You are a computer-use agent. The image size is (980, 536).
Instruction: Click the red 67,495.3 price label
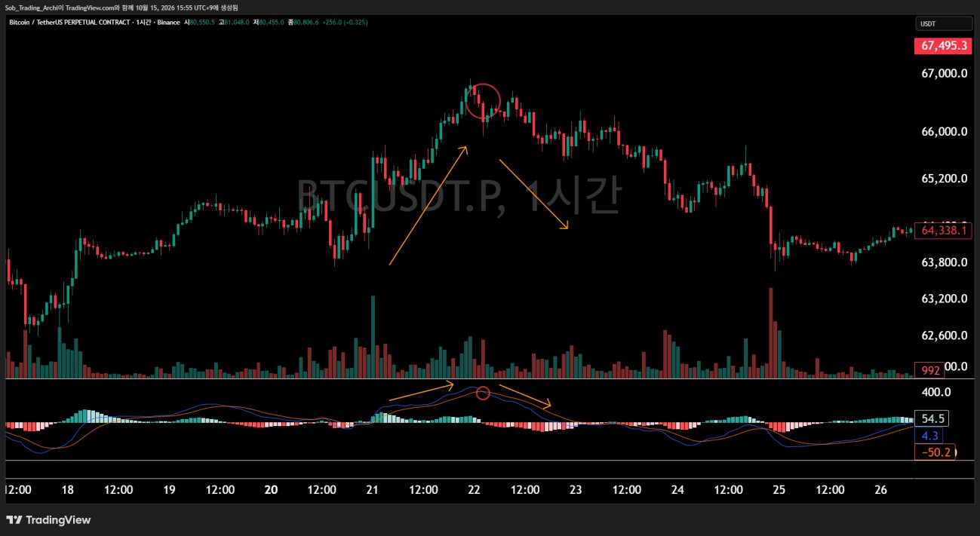(942, 46)
